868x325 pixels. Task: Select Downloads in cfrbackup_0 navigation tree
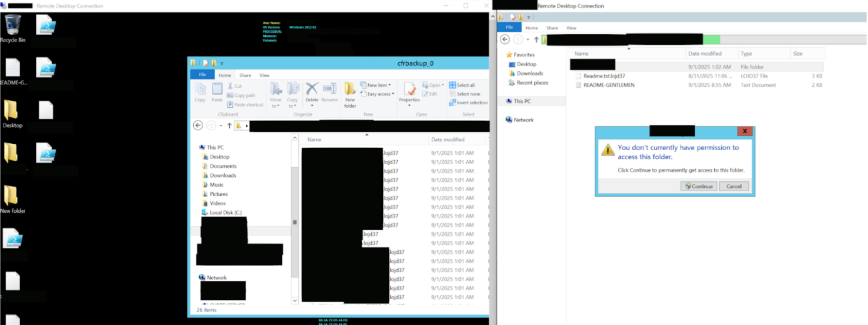point(220,176)
